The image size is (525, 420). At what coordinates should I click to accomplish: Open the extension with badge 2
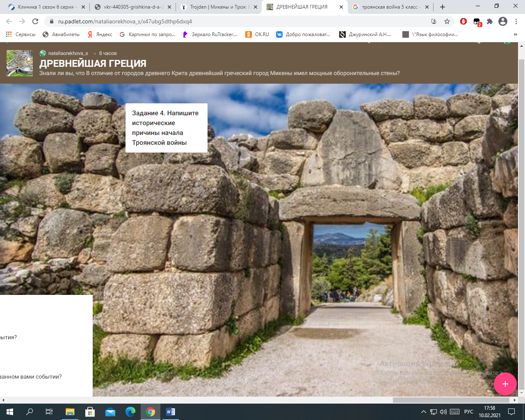pyautogui.click(x=477, y=22)
